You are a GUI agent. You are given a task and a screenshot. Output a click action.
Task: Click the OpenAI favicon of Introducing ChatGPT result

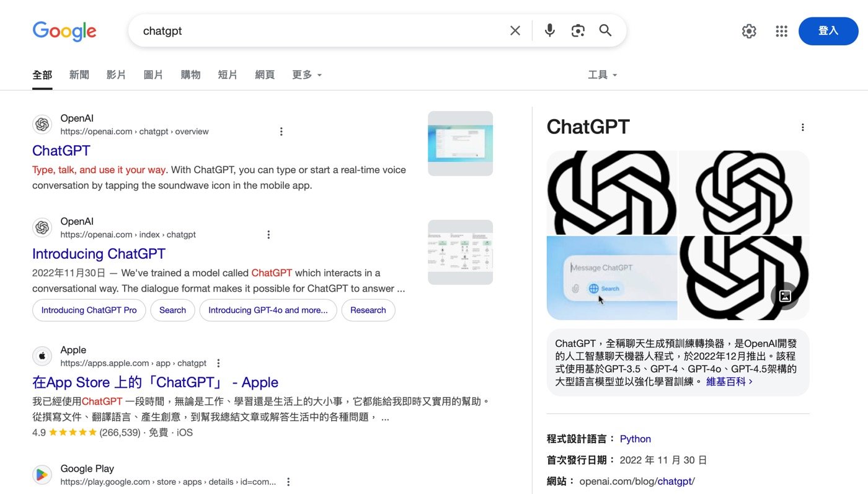[x=42, y=228]
